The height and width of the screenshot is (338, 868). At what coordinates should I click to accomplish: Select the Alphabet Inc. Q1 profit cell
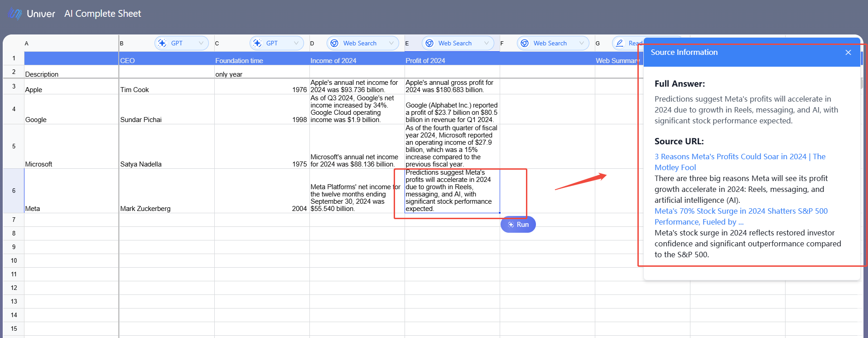(452, 109)
